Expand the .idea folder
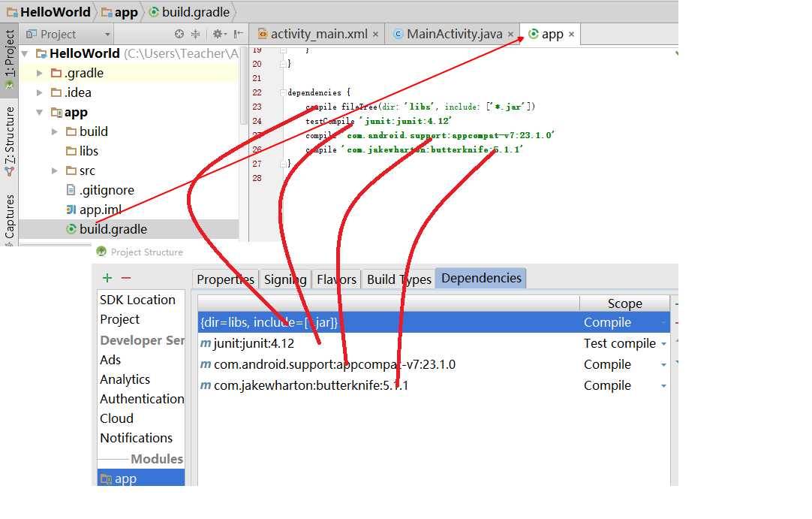The height and width of the screenshot is (519, 812). [39, 93]
